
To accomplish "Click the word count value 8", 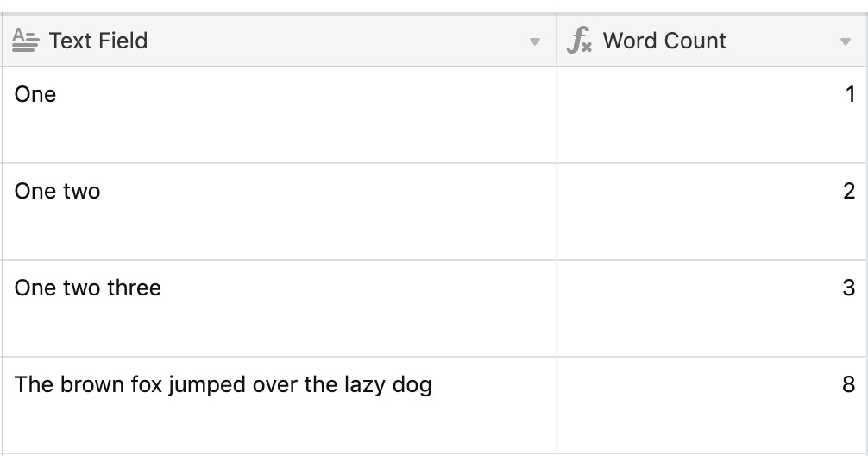I will point(849,384).
